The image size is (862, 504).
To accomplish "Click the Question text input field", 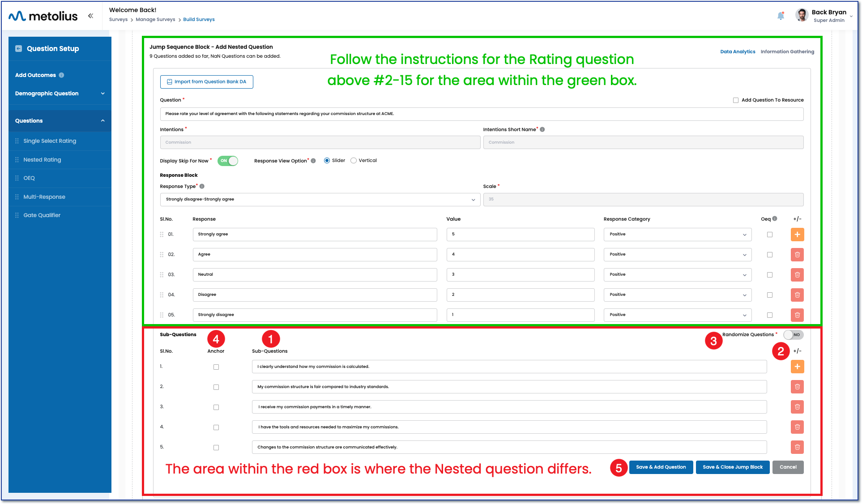I will coord(481,114).
